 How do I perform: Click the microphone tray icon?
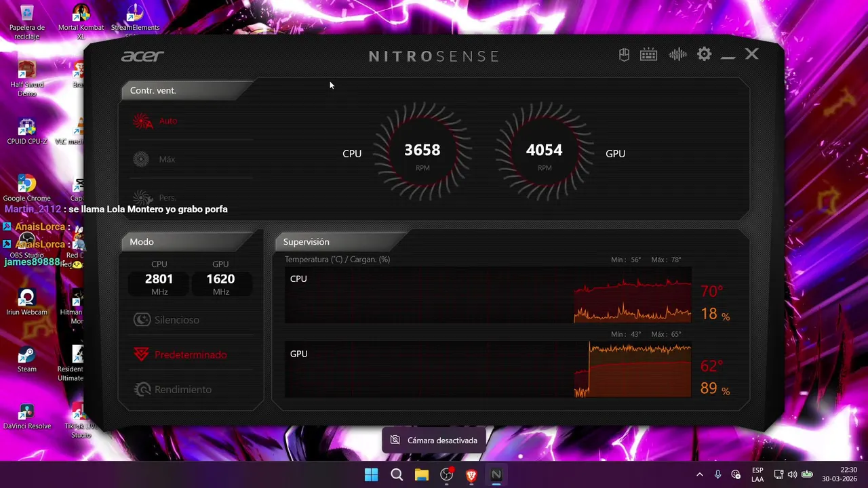717,474
